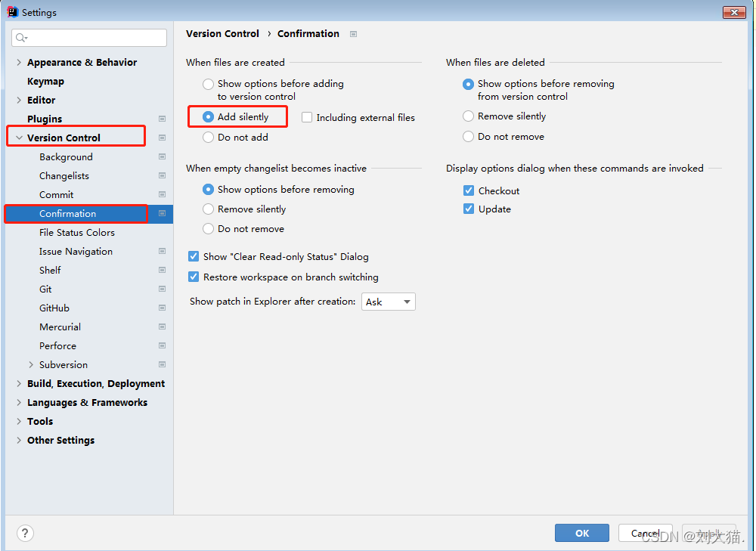Open the Commit settings page
The width and height of the screenshot is (756, 551).
[57, 195]
